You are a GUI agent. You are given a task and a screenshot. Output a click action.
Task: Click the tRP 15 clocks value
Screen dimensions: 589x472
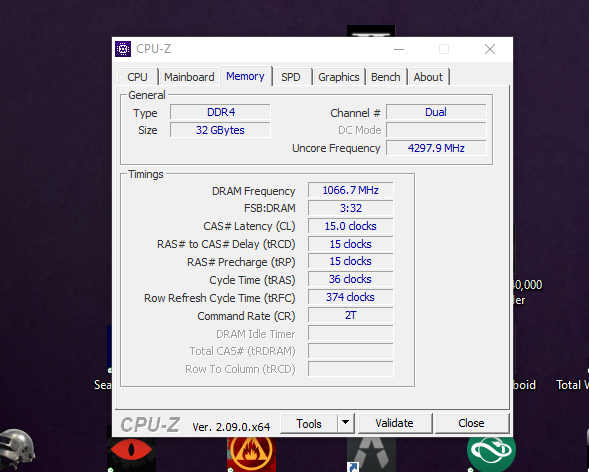point(351,261)
